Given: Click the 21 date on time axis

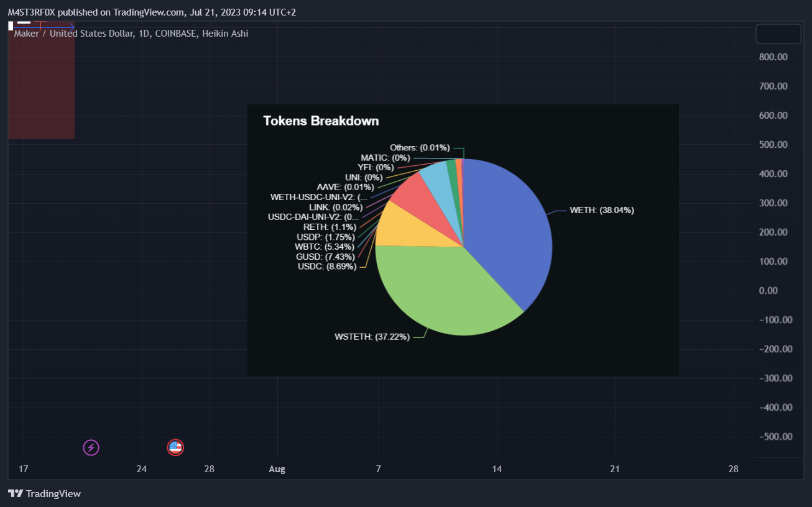Looking at the screenshot, I should coord(615,469).
